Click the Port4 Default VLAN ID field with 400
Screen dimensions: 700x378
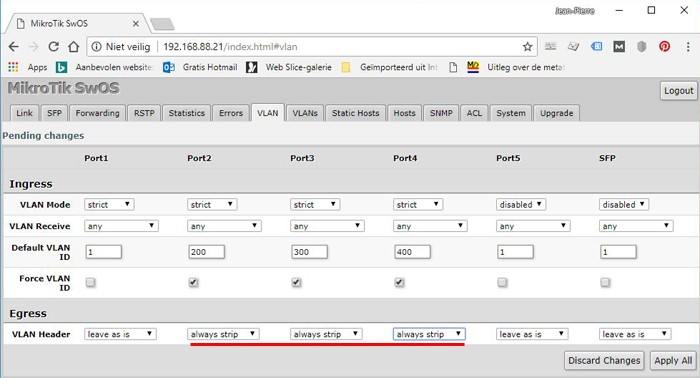[412, 252]
